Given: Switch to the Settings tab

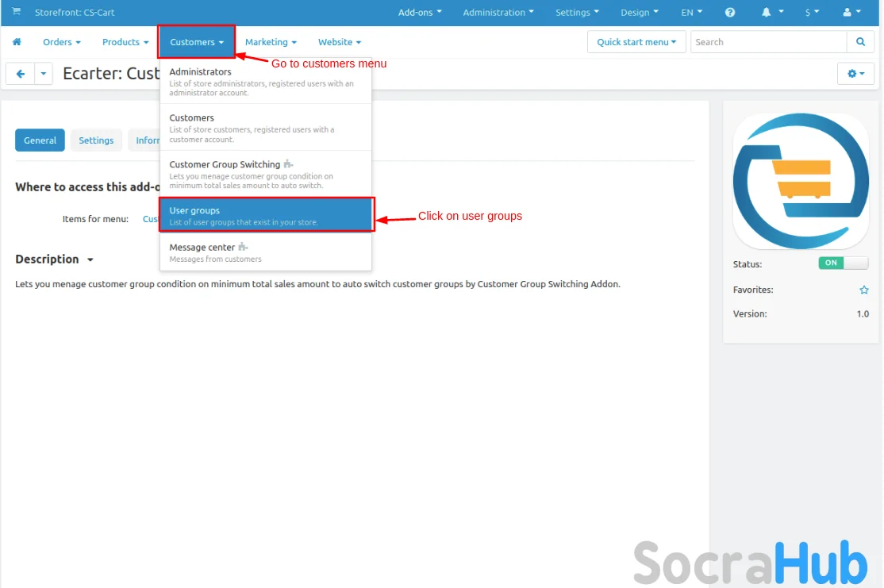Looking at the screenshot, I should pos(96,140).
